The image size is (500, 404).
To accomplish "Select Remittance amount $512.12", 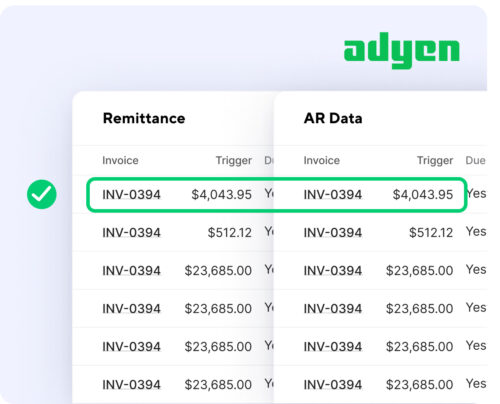I will (x=230, y=233).
